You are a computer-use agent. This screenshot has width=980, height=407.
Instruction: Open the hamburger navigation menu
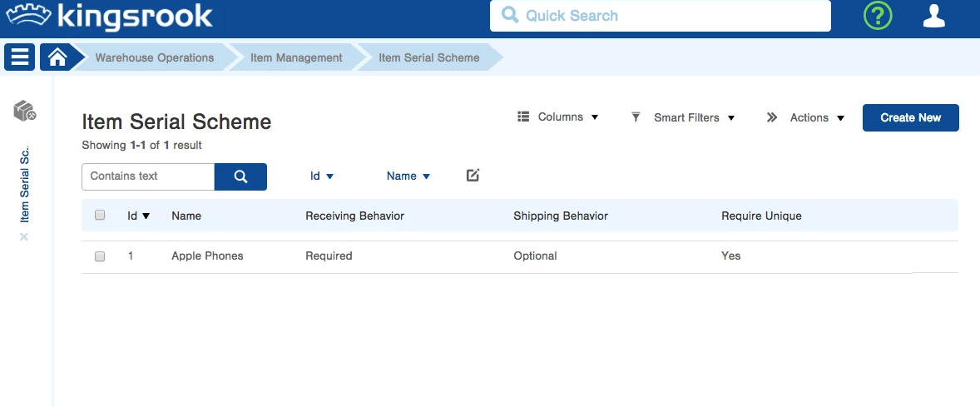point(20,57)
